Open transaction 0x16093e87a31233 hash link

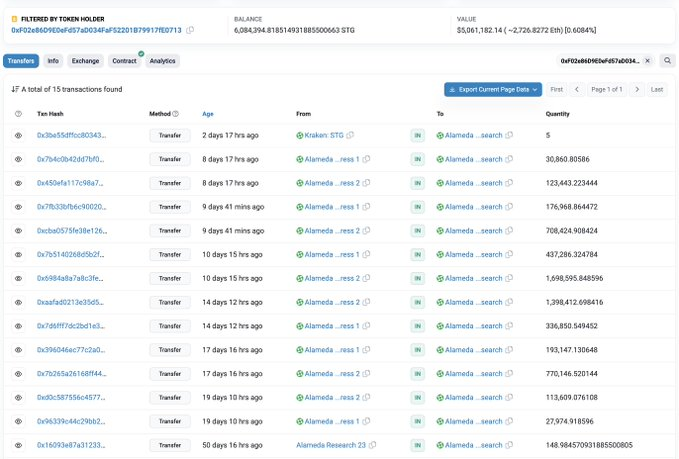(71, 445)
